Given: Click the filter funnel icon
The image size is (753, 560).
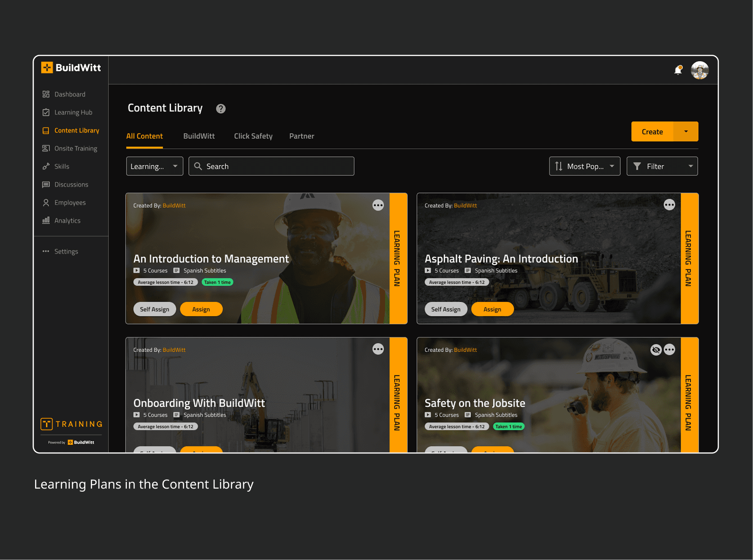Looking at the screenshot, I should 637,166.
